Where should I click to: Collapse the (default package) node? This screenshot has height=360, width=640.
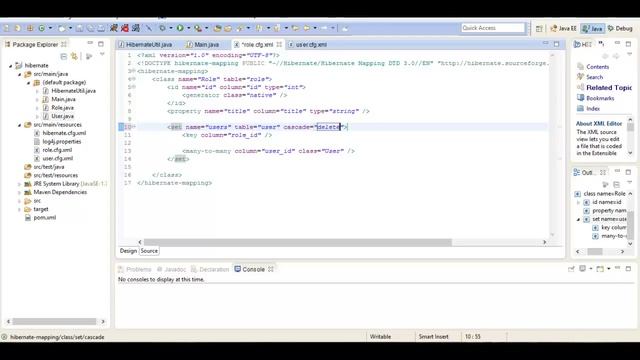(x=29, y=82)
